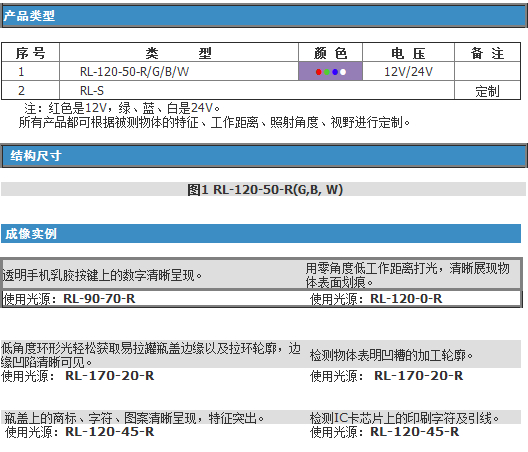Click the left RL-120-45-R label

point(109,432)
